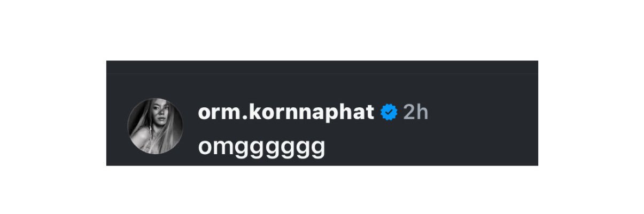Tap the checkmark badge beside the username
Image resolution: width=644 pixels, height=214 pixels.
click(389, 113)
